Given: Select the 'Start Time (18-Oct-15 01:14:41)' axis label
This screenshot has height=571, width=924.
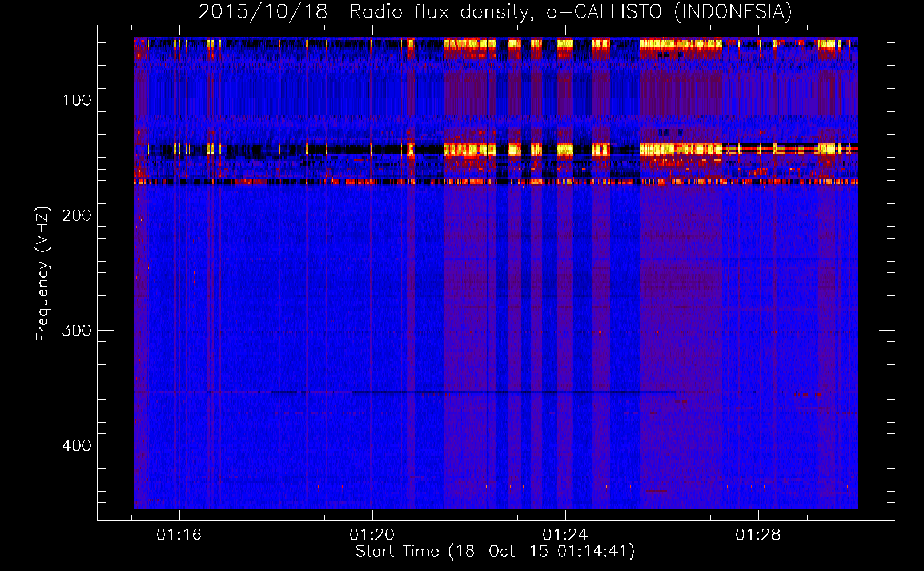Looking at the screenshot, I should (x=495, y=552).
